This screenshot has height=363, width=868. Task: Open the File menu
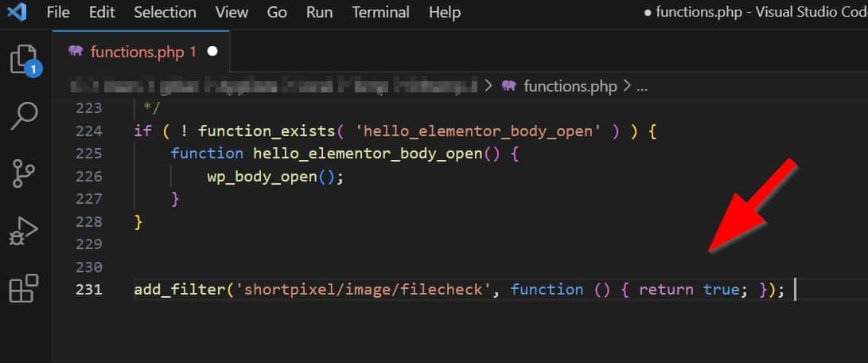pos(58,13)
